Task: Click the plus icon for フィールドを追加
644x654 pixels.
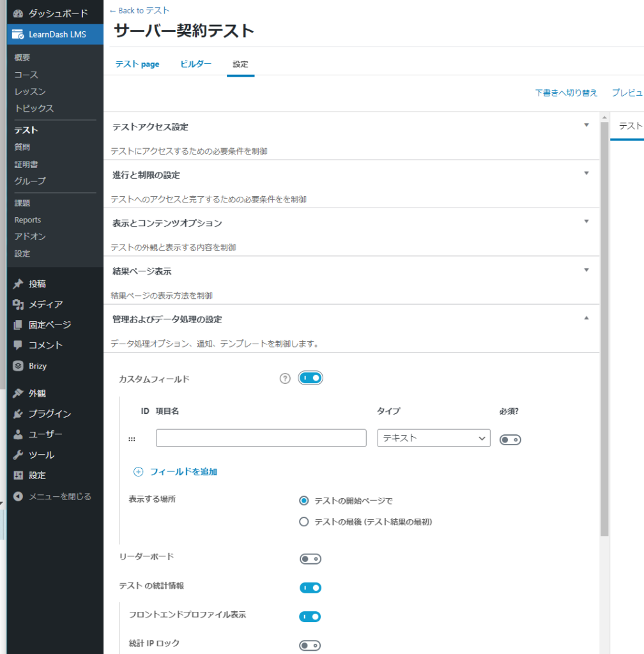Action: (x=138, y=472)
